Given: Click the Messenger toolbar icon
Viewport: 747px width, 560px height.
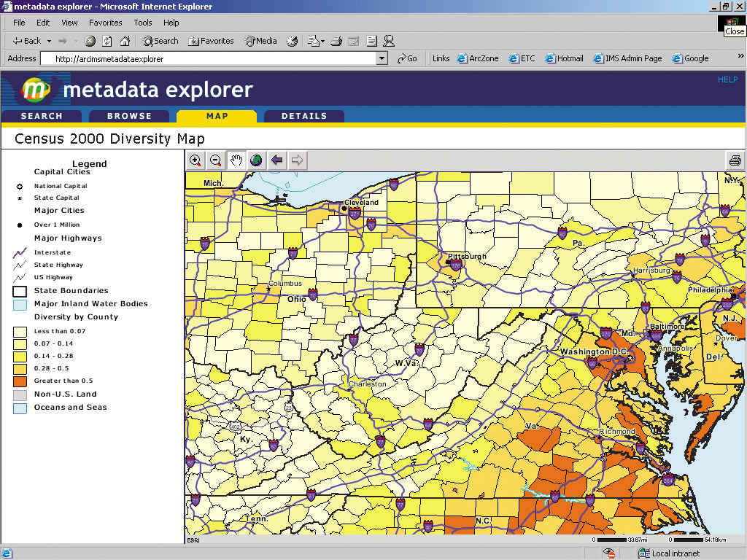Looking at the screenshot, I should click(389, 41).
